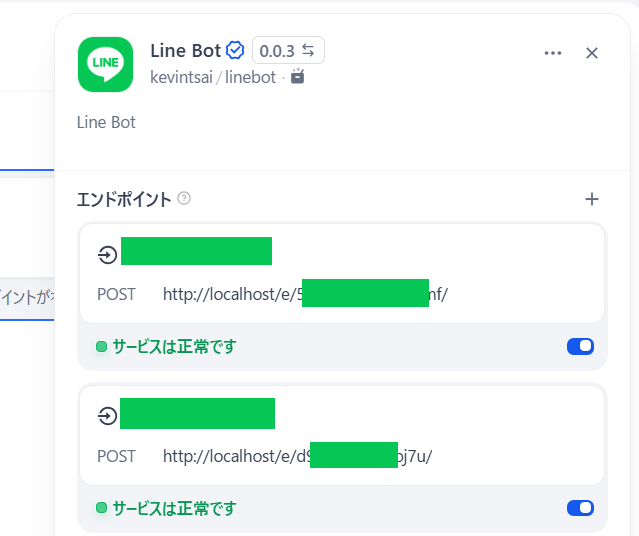Click the Line Bot plugin title
Viewport: 639px width, 536px height.
point(185,50)
